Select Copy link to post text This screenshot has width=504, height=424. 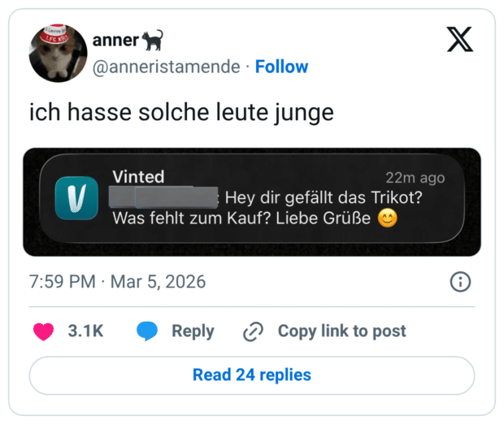(341, 331)
